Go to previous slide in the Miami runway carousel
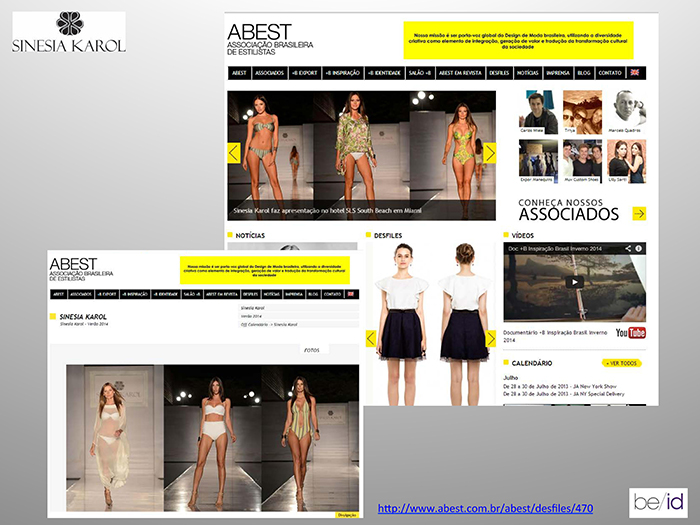 pos(234,153)
